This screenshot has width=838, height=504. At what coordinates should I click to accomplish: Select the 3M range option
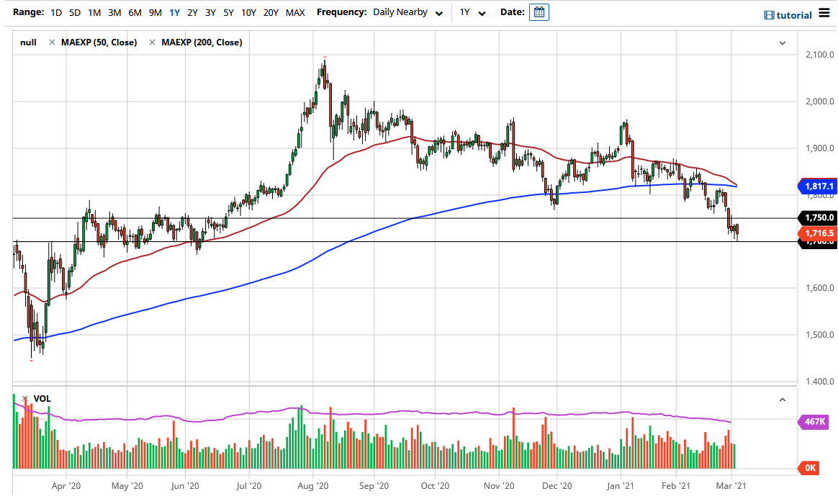pyautogui.click(x=114, y=12)
